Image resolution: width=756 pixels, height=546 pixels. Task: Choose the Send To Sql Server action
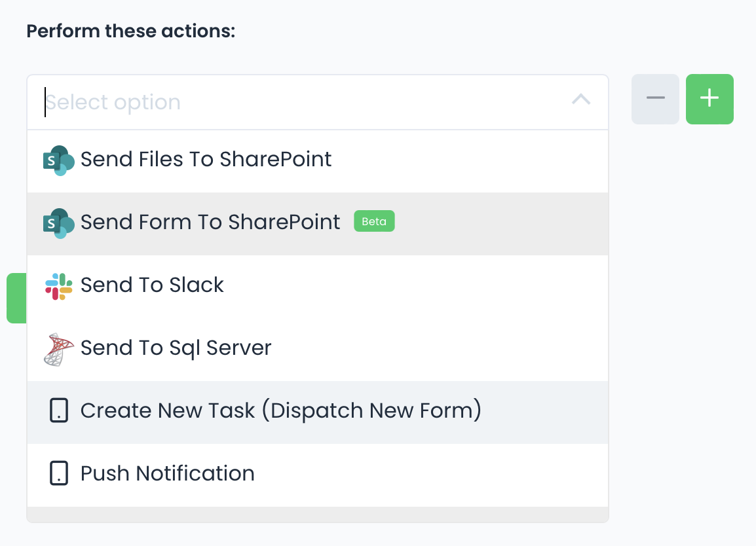(x=176, y=348)
